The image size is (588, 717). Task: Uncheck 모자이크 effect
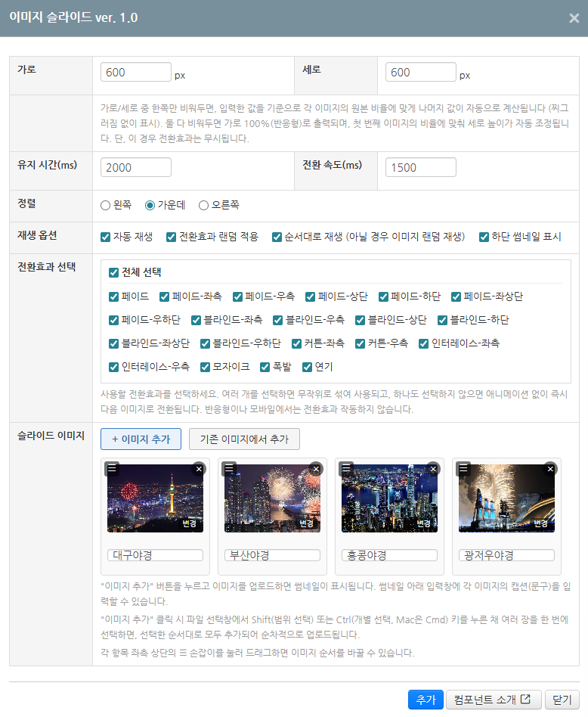tap(205, 367)
